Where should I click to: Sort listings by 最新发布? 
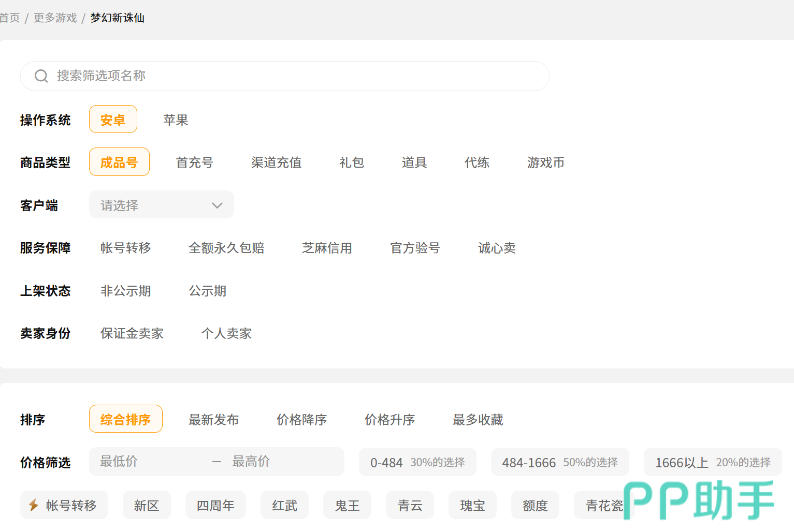pos(213,420)
